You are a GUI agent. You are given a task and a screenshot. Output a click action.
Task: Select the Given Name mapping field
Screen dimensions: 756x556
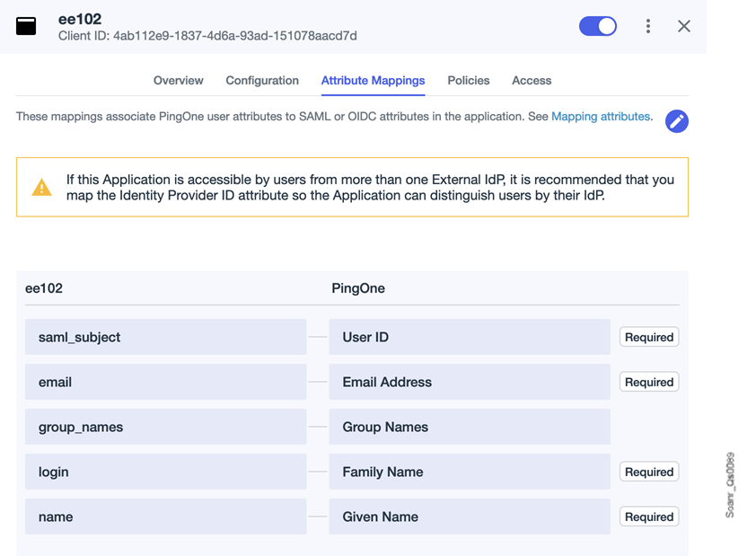click(x=470, y=516)
